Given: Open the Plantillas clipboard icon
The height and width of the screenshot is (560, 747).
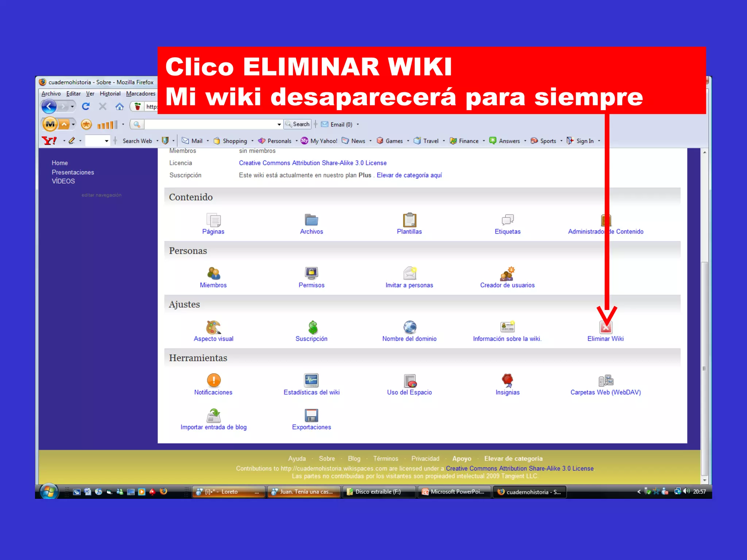Looking at the screenshot, I should coord(409,220).
